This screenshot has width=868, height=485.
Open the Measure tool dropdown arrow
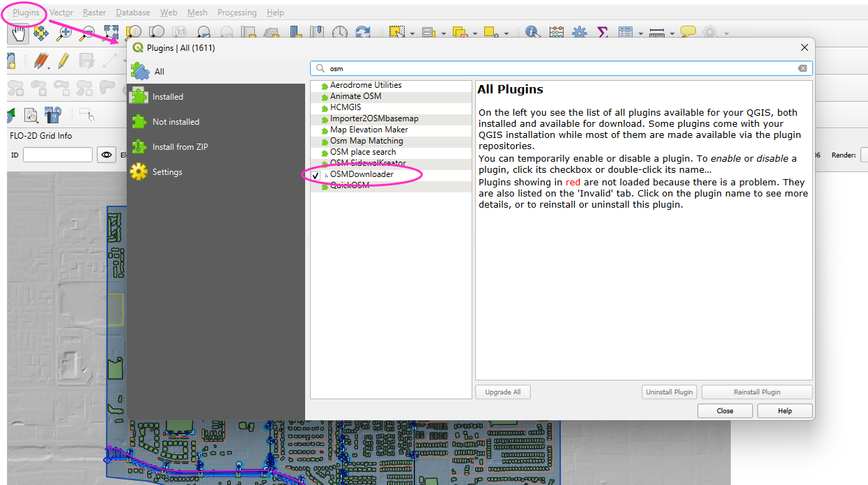point(672,33)
